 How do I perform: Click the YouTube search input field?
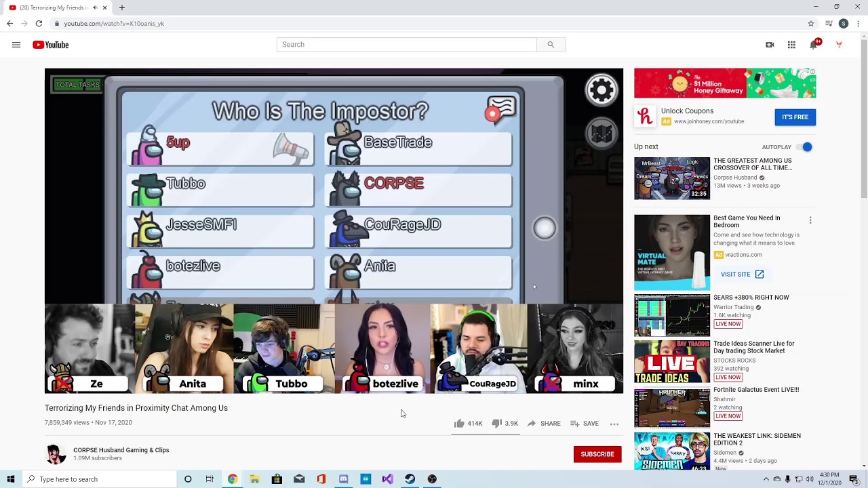[407, 45]
